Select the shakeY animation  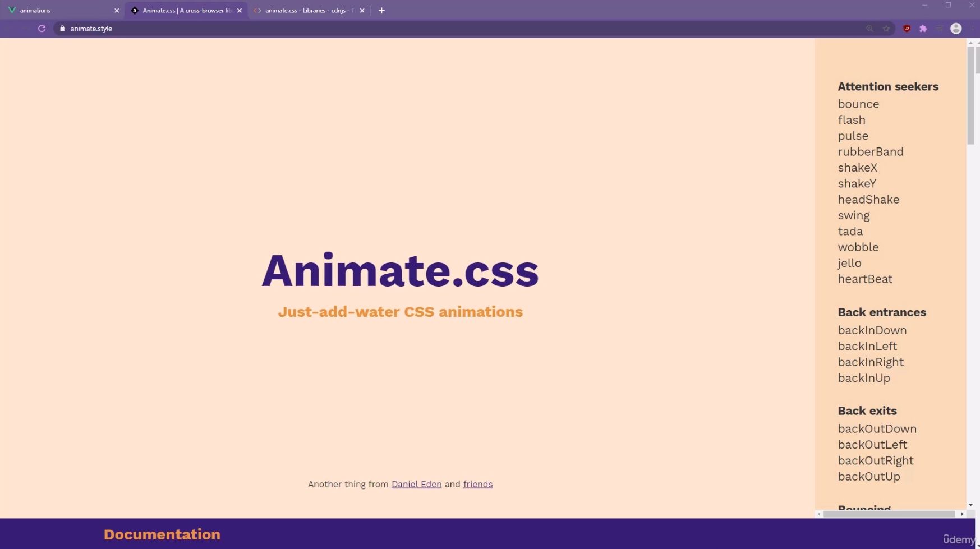pos(857,183)
